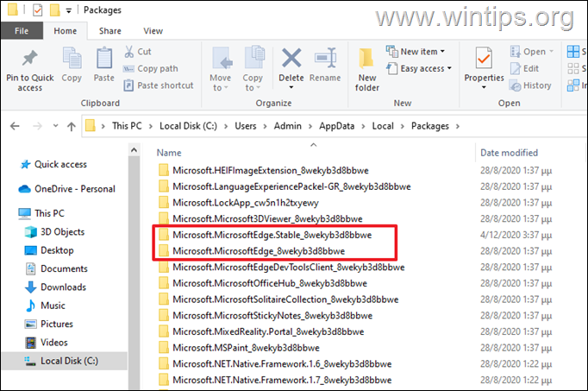The width and height of the screenshot is (588, 391).
Task: Choose Copy path in Clipboard group
Action: (x=150, y=69)
